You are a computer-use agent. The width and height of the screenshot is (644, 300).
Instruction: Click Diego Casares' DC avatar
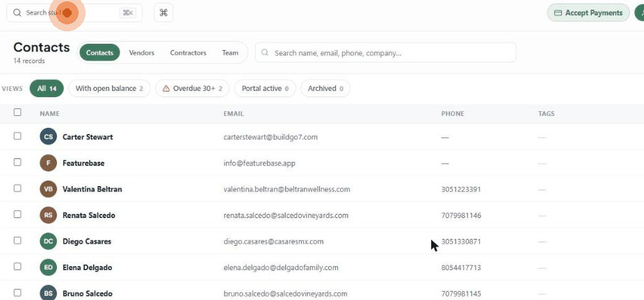[49, 242]
